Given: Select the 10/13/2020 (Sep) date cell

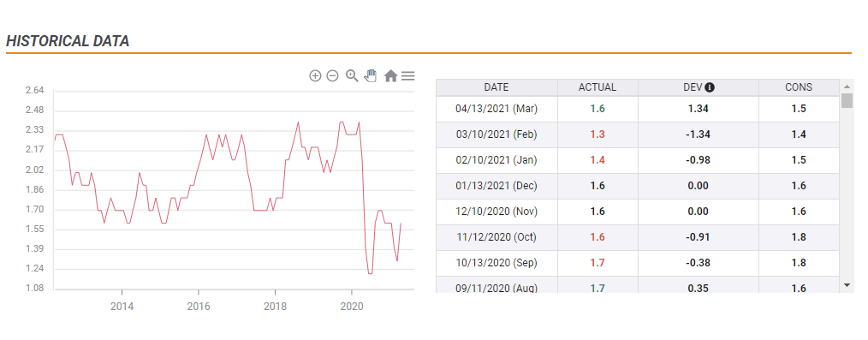Looking at the screenshot, I should point(496,263).
